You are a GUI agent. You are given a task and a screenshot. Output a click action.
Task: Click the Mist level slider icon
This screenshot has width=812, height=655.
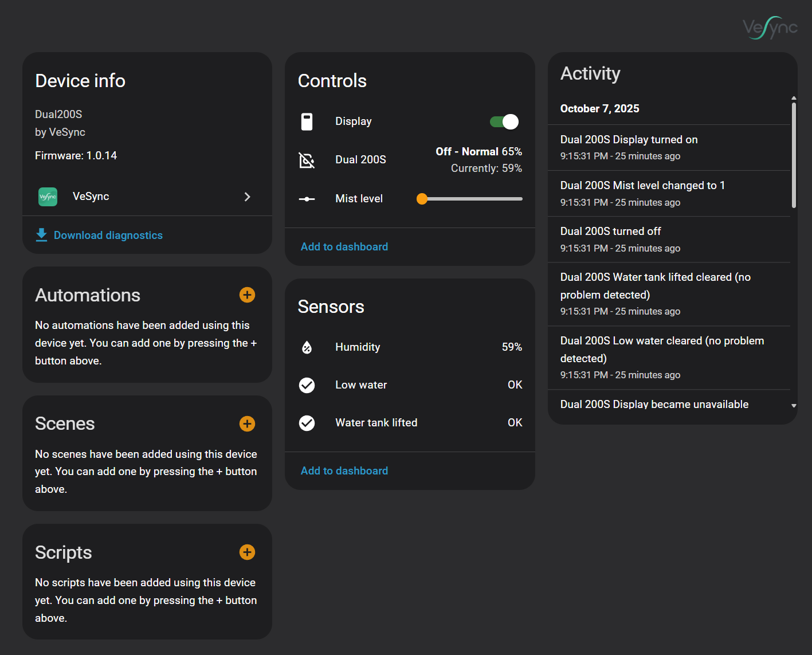tap(307, 199)
